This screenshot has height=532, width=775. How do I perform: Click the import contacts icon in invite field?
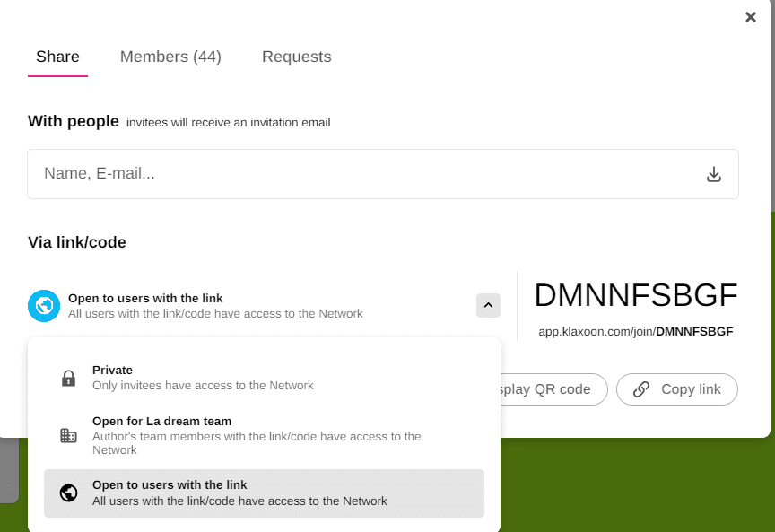click(x=713, y=174)
